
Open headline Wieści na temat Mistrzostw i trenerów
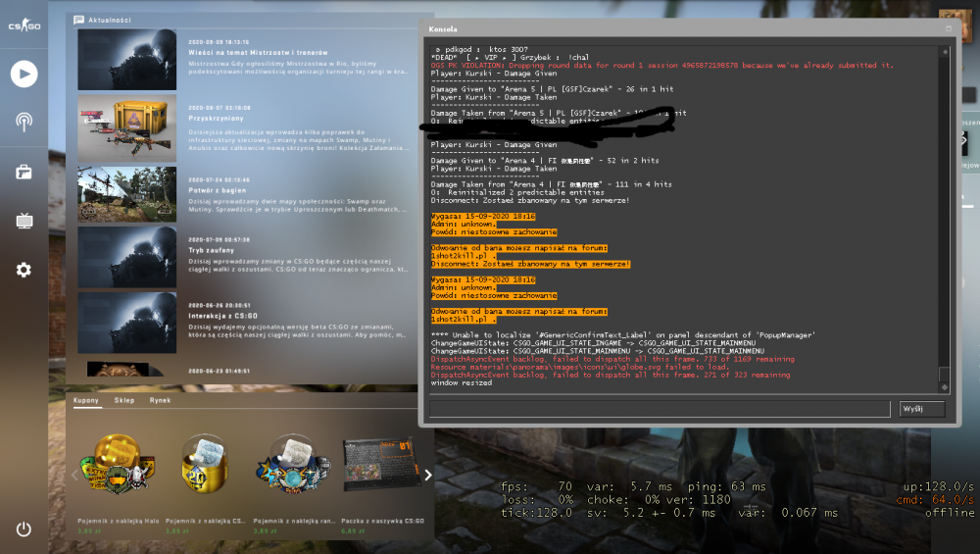258,53
